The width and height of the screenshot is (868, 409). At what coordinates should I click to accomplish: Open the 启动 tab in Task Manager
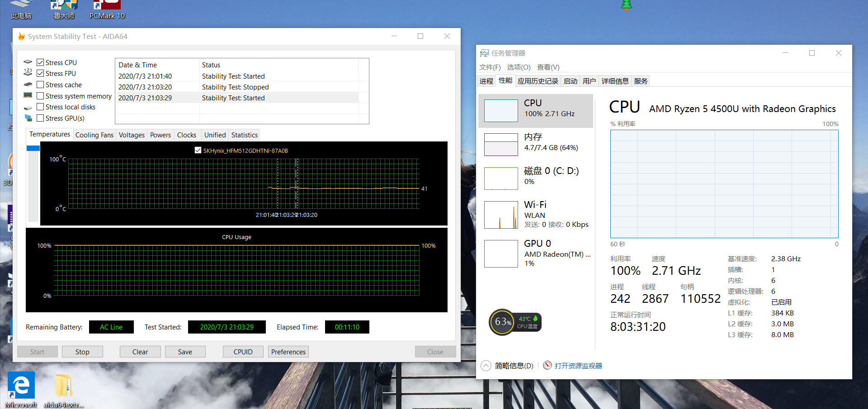(571, 81)
